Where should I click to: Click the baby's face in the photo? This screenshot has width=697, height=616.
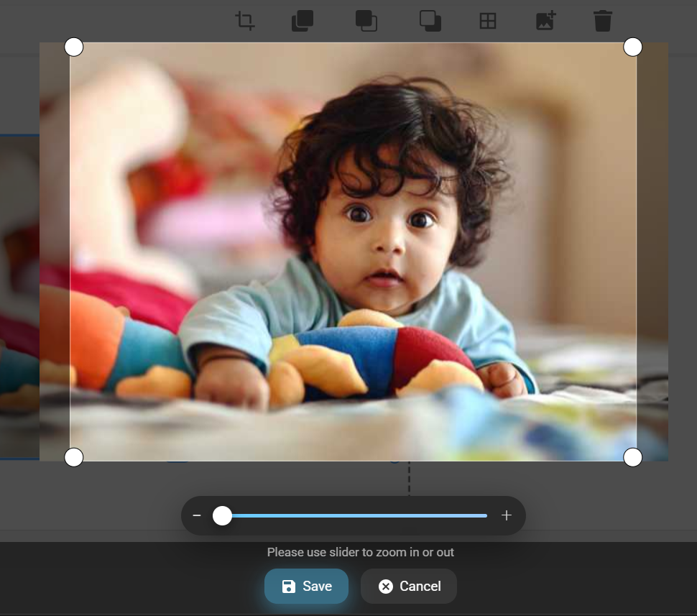point(389,237)
